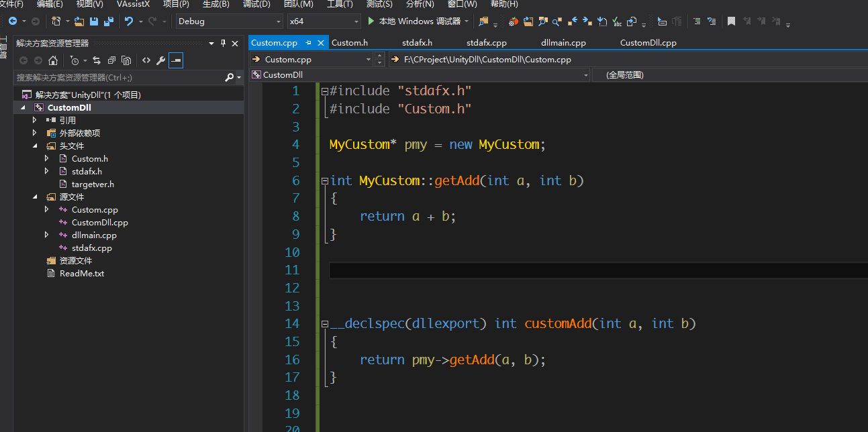Viewport: 868px width, 432px height.
Task: Select ReadMe.txt in Solution Explorer
Action: pos(81,274)
